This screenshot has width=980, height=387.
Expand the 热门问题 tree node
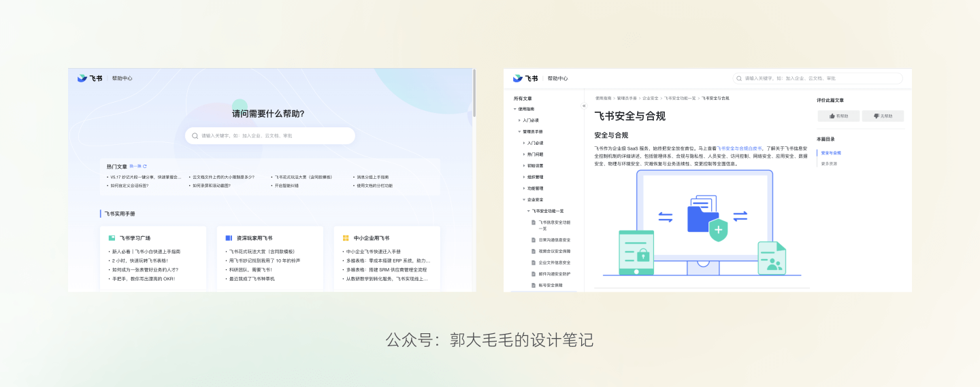pyautogui.click(x=523, y=154)
